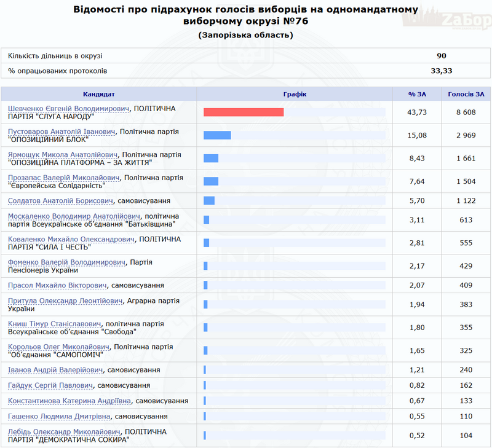Click Прасол Михайло Вікторович name

pos(58,286)
